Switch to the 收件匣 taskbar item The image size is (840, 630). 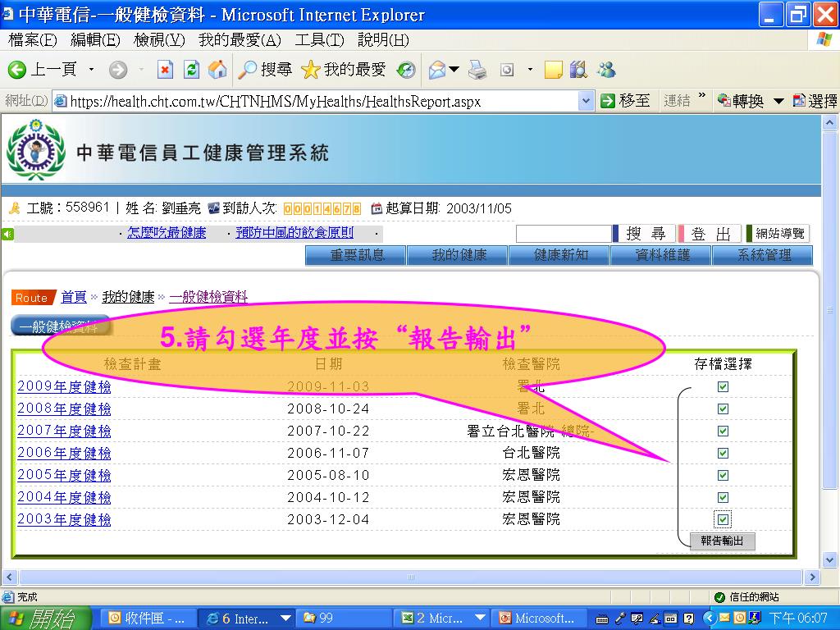pos(148,619)
